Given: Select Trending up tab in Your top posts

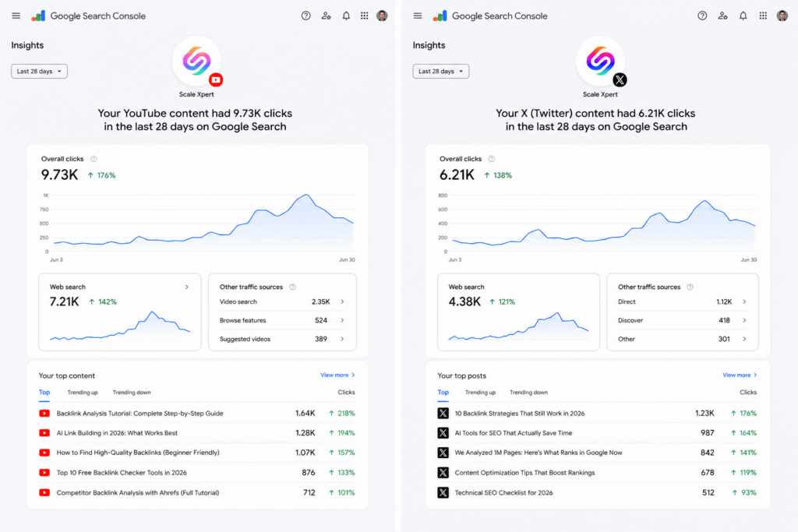Looking at the screenshot, I should pyautogui.click(x=480, y=392).
